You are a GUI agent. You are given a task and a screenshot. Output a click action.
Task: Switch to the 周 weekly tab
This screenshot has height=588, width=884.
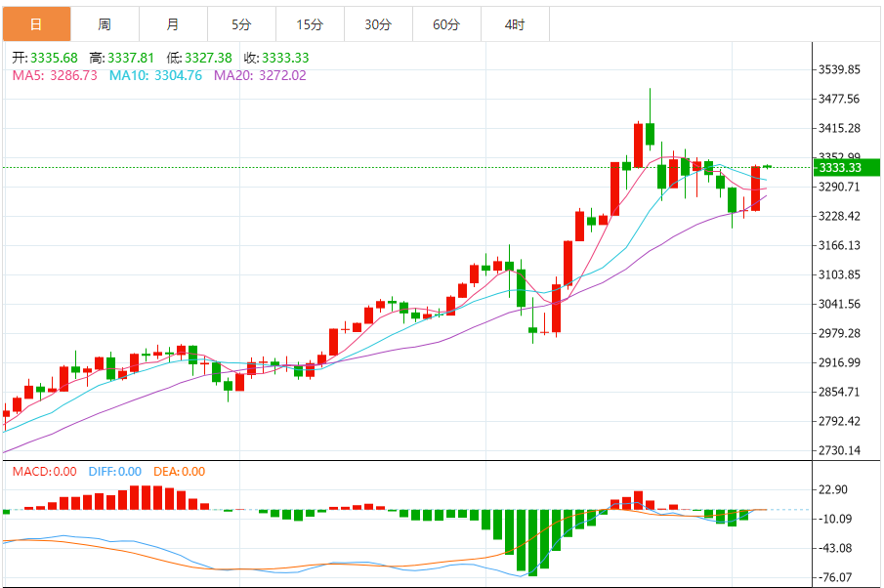105,24
